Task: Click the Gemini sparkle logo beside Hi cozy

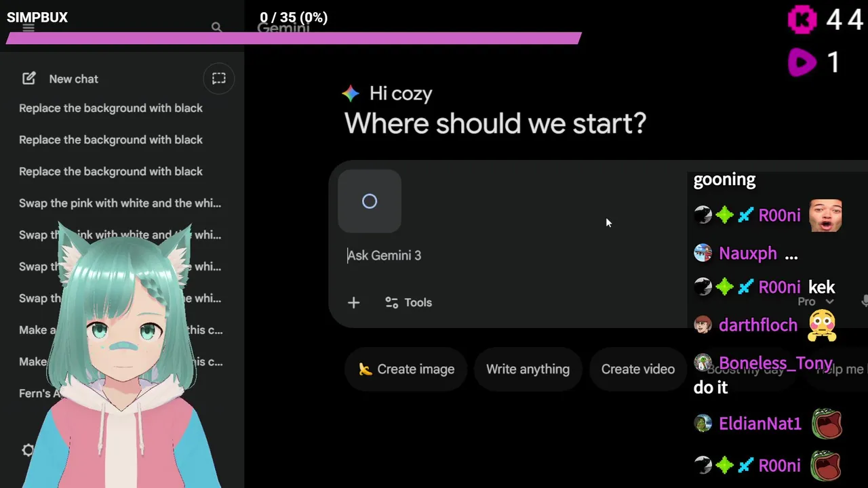Action: [x=351, y=94]
